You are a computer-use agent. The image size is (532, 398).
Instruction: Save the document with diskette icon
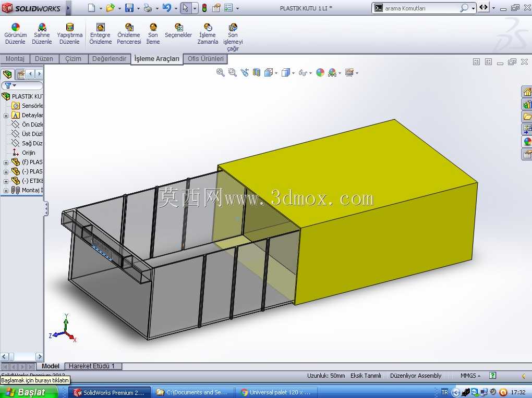tap(129, 8)
